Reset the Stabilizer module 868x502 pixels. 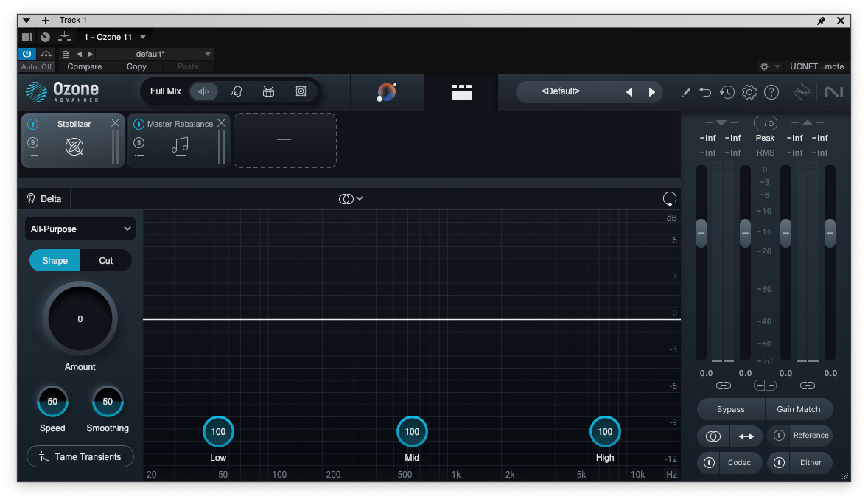pos(669,199)
